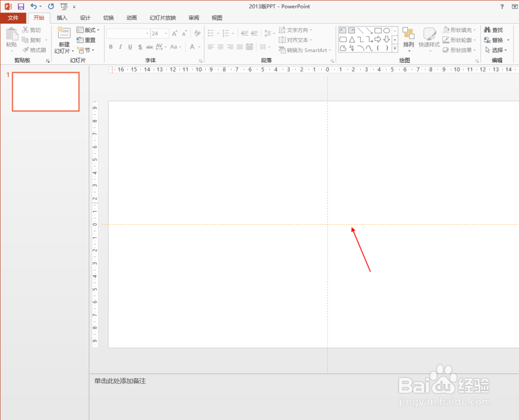
Task: Switch to the 幻灯片放映 (Slide Show) tab
Action: [162, 18]
